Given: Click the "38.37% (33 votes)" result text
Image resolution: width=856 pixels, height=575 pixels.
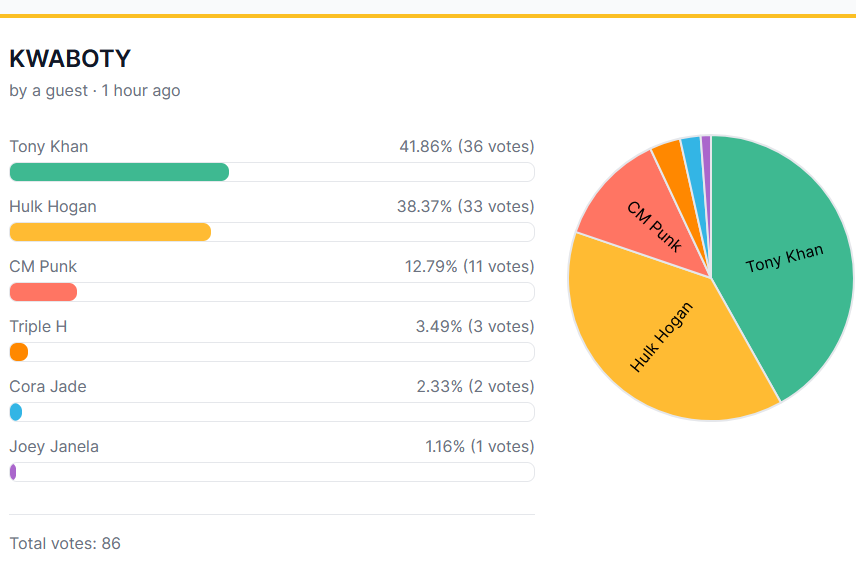Looking at the screenshot, I should point(465,207).
